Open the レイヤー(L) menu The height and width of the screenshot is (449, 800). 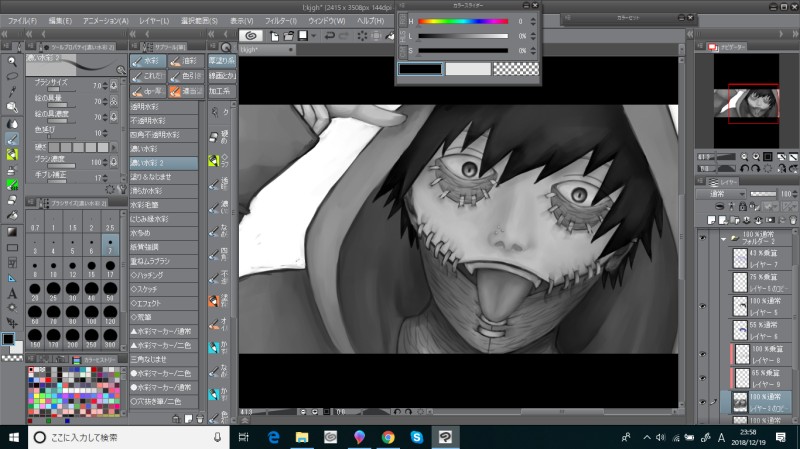[x=153, y=20]
